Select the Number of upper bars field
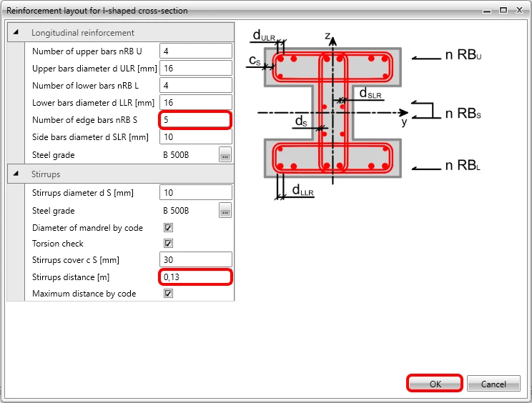 tap(196, 51)
